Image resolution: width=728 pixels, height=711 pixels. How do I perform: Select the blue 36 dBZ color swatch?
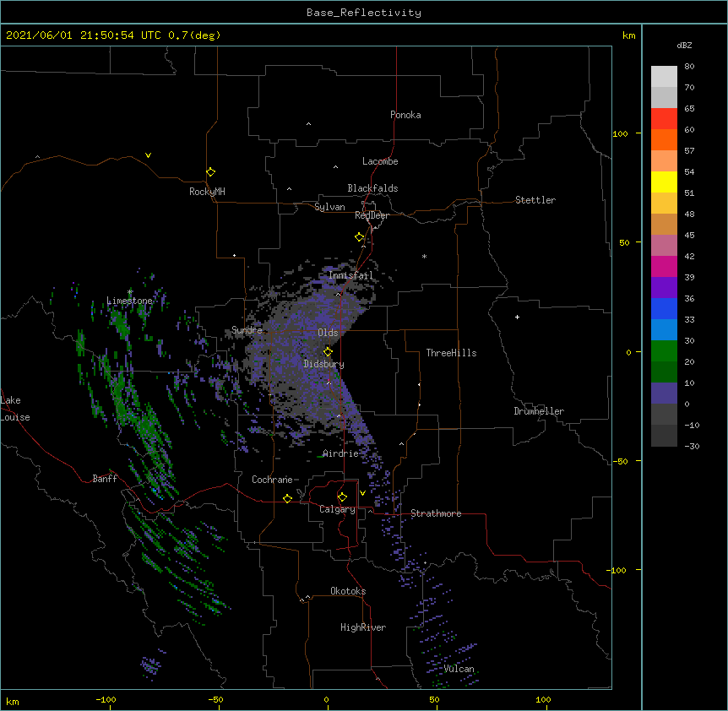point(664,308)
